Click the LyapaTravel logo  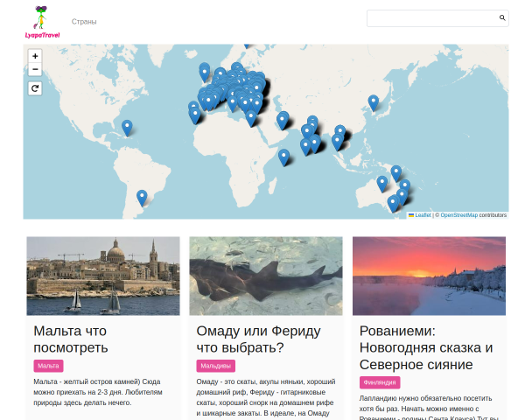pyautogui.click(x=42, y=22)
